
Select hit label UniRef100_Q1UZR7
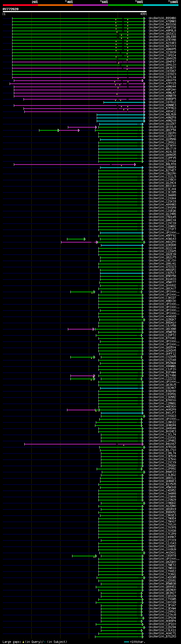coord(162,124)
